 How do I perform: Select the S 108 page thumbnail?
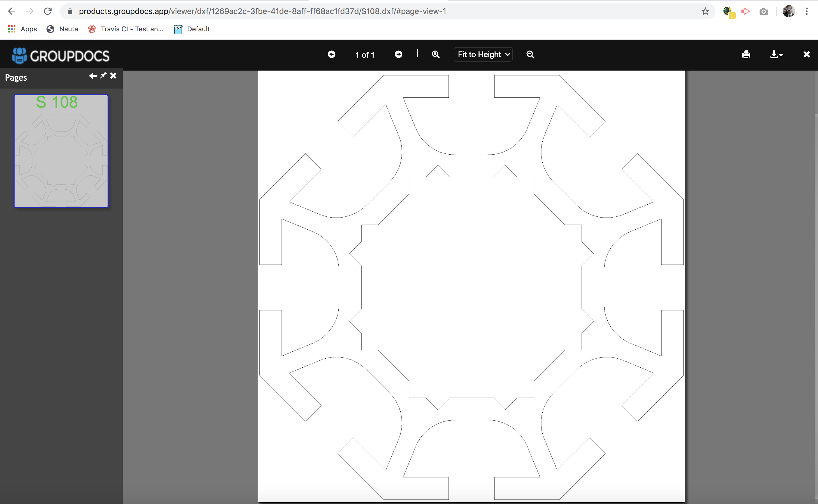point(61,151)
